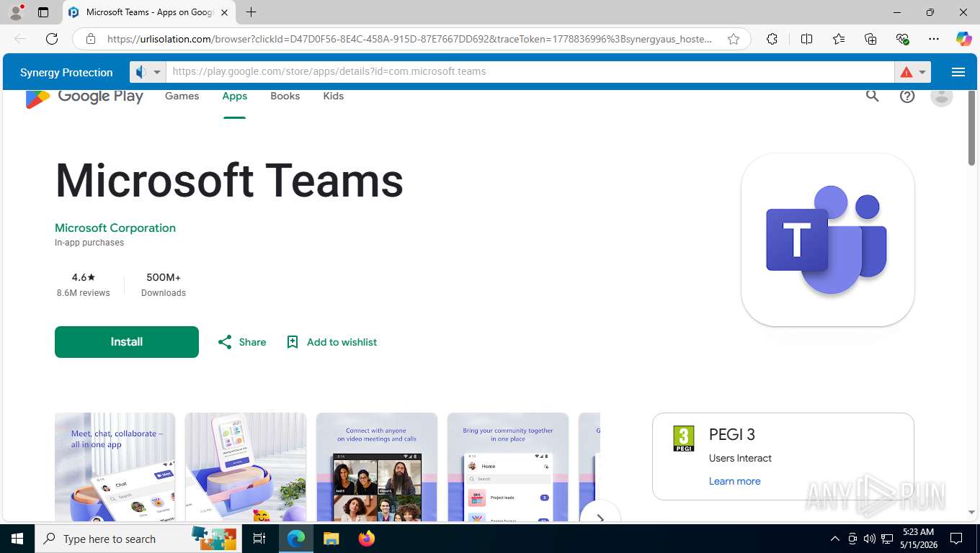The width and height of the screenshot is (980, 553).
Task: Open the Google Play help icon
Action: (x=907, y=96)
